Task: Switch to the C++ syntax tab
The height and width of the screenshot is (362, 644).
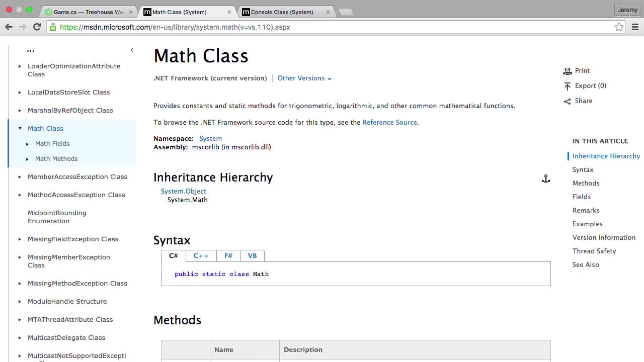Action: [x=201, y=255]
